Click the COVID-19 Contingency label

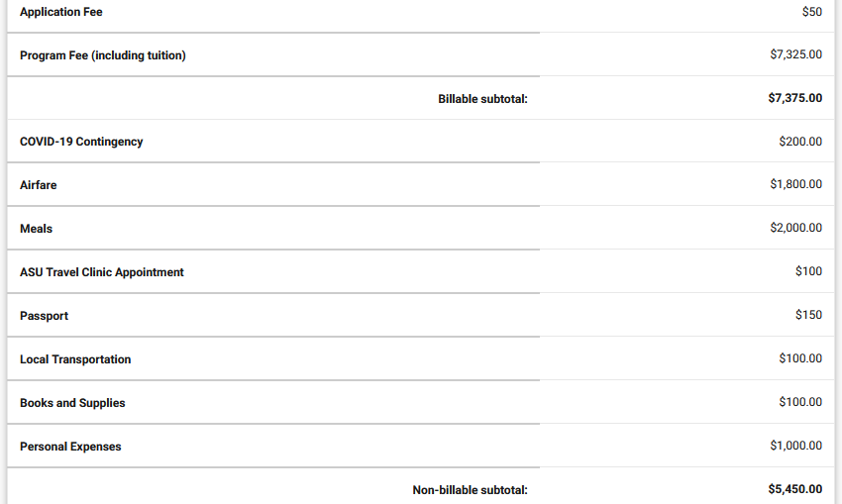point(81,142)
